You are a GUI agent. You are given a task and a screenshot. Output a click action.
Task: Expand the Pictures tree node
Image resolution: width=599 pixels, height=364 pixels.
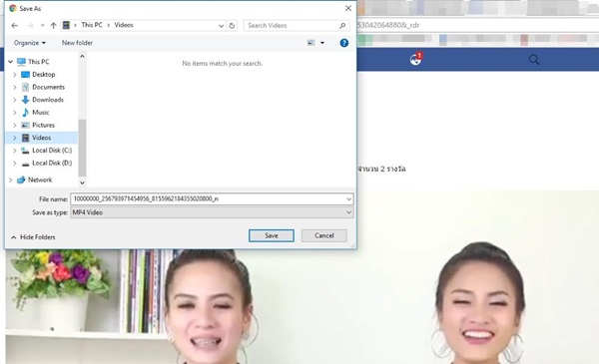[x=15, y=125]
